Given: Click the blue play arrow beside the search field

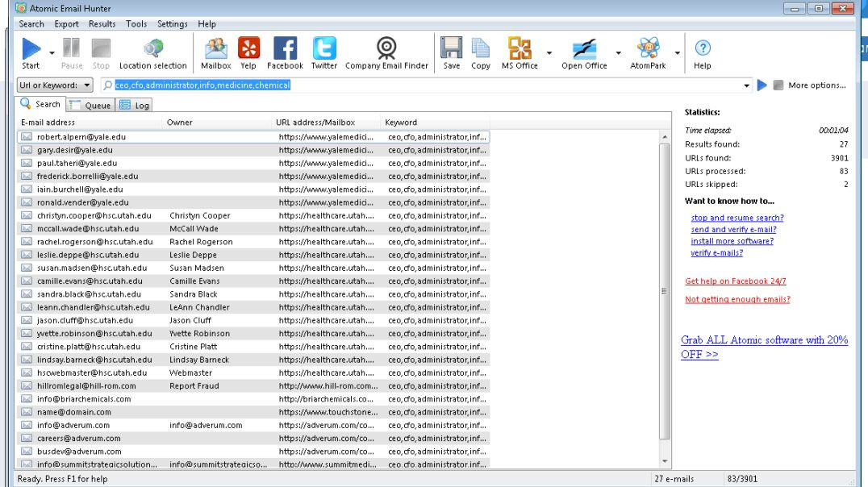Looking at the screenshot, I should click(762, 85).
